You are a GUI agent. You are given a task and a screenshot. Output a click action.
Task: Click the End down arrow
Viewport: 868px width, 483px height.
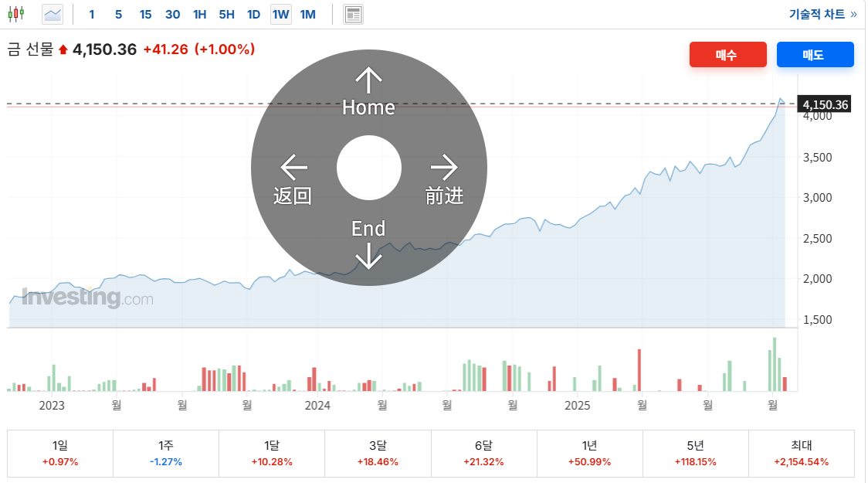pos(368,255)
